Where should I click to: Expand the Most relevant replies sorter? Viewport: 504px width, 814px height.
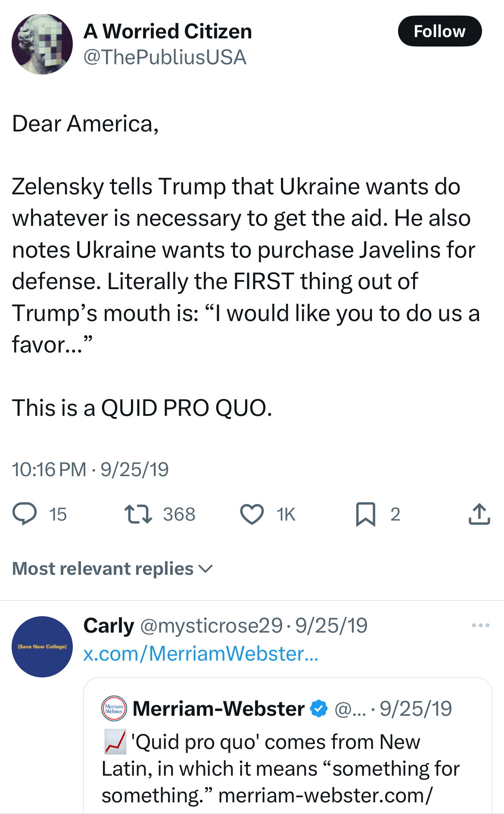pyautogui.click(x=112, y=569)
